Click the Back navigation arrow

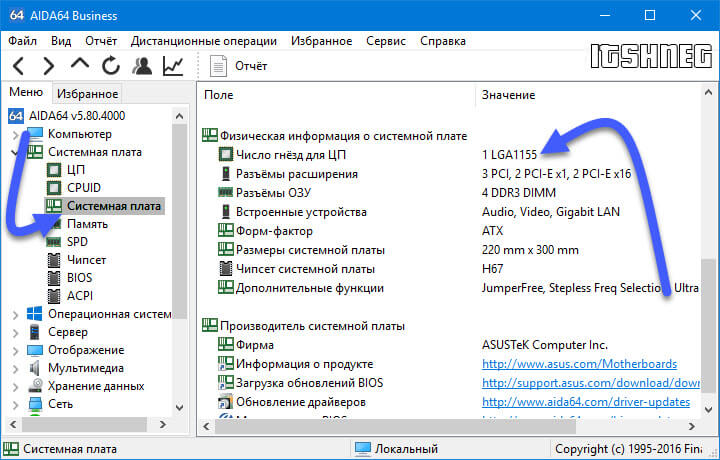[x=18, y=66]
